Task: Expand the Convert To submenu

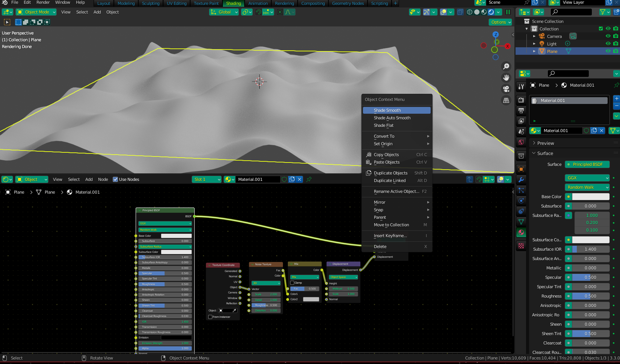Action: [397, 136]
